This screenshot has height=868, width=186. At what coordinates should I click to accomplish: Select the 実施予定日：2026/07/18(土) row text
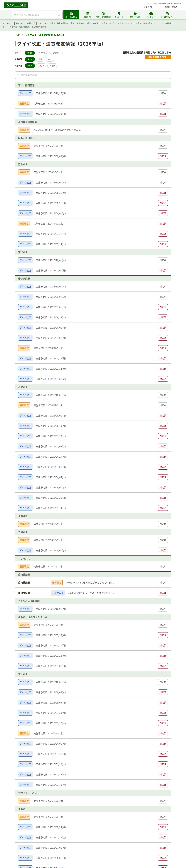click(x=51, y=436)
